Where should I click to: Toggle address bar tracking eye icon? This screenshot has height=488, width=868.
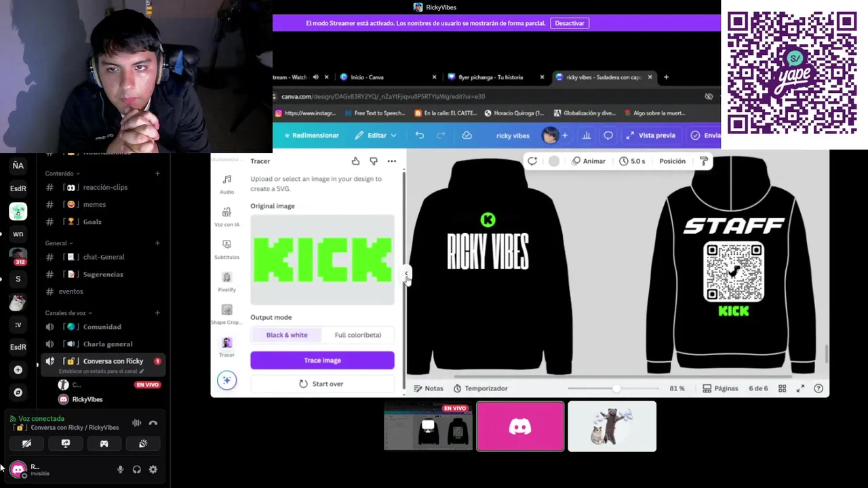[709, 96]
